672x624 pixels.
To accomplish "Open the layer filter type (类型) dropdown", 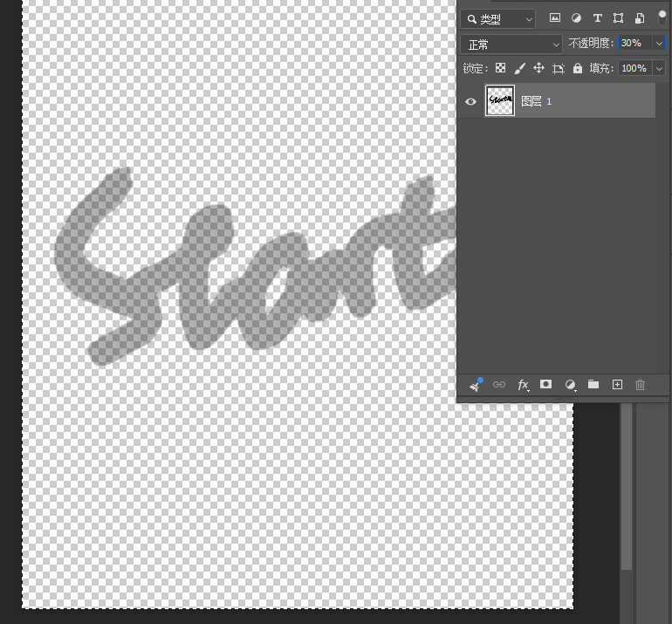I will tap(498, 19).
